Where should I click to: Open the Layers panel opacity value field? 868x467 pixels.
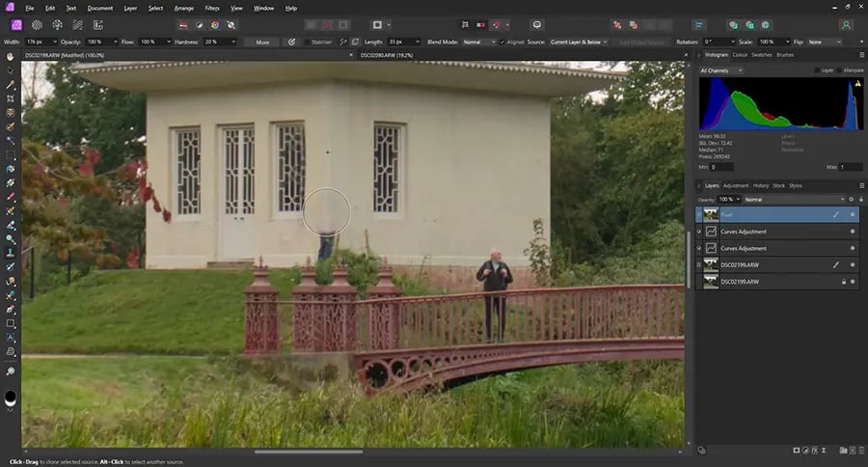pos(730,200)
